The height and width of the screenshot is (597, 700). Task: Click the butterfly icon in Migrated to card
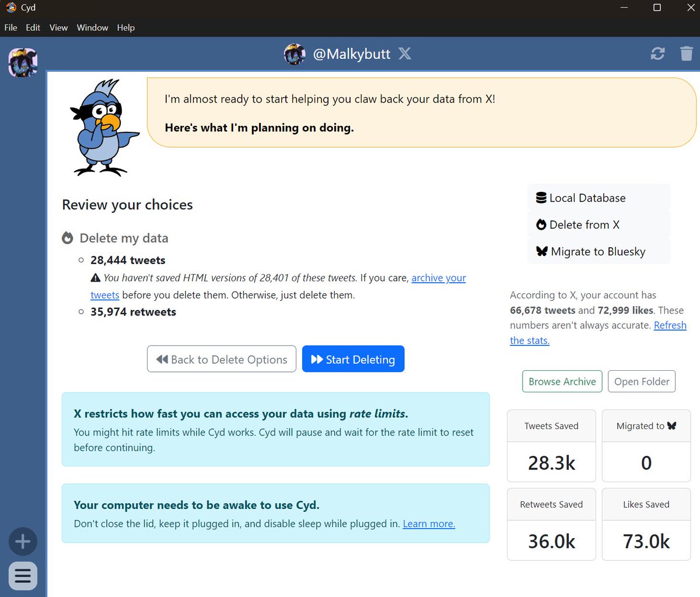(671, 426)
